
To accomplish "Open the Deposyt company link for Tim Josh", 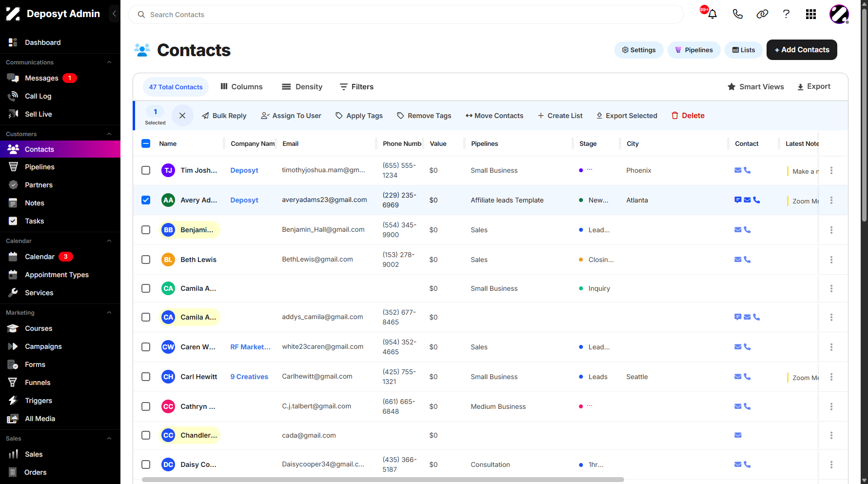I will 244,170.
